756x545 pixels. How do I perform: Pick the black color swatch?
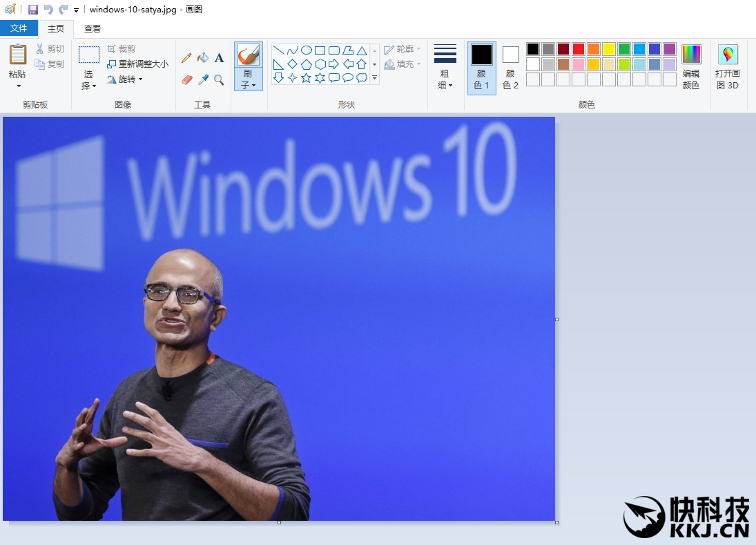coord(533,49)
